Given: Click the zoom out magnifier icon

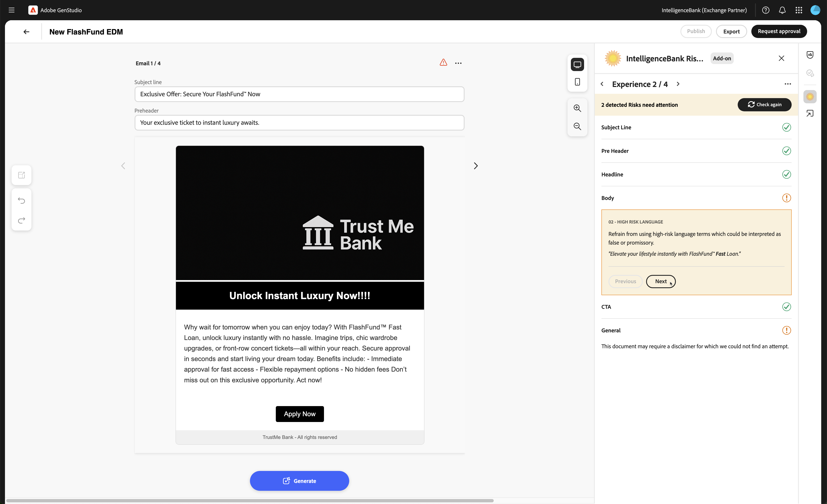Looking at the screenshot, I should coord(577,126).
